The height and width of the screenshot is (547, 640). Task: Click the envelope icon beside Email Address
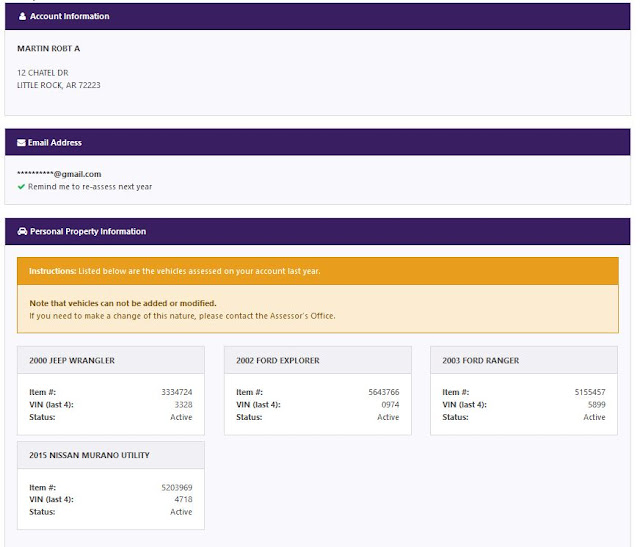pyautogui.click(x=21, y=142)
